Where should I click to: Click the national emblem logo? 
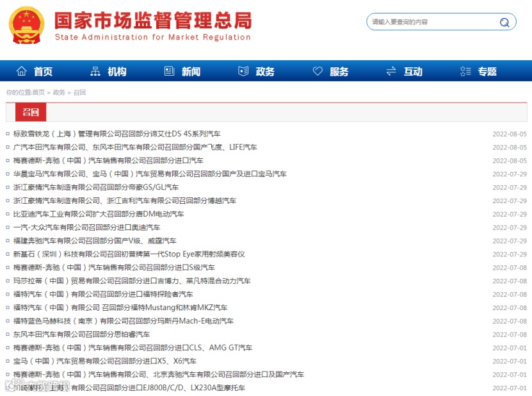tap(26, 26)
